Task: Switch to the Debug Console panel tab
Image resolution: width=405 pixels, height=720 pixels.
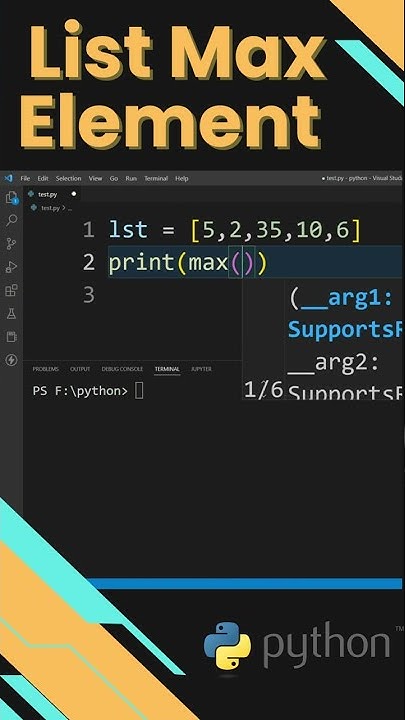Action: [122, 369]
